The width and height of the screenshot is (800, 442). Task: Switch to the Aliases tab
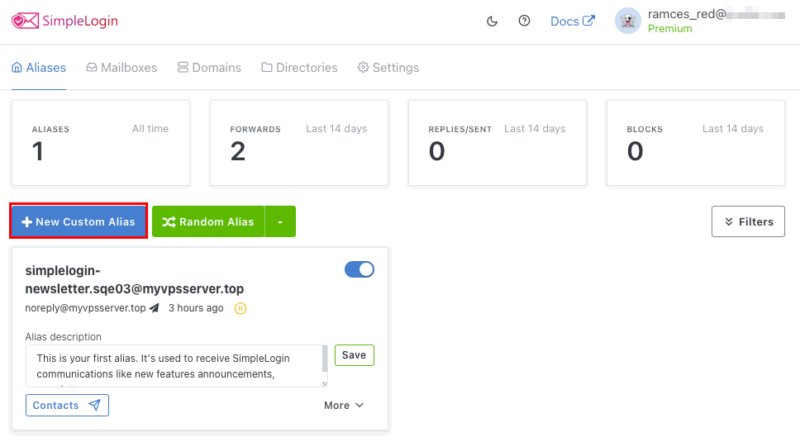click(39, 67)
